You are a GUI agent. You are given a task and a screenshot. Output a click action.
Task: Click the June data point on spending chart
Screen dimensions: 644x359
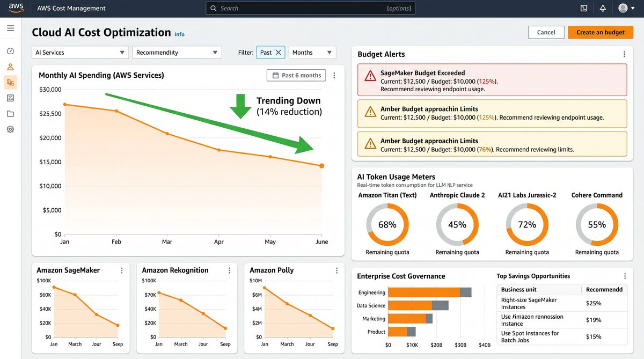click(321, 166)
